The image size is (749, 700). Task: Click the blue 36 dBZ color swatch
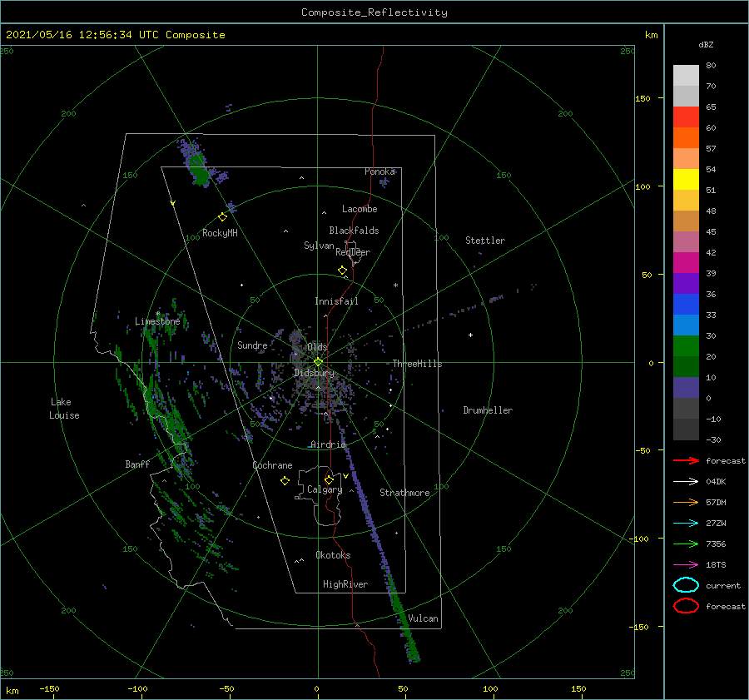click(x=686, y=305)
